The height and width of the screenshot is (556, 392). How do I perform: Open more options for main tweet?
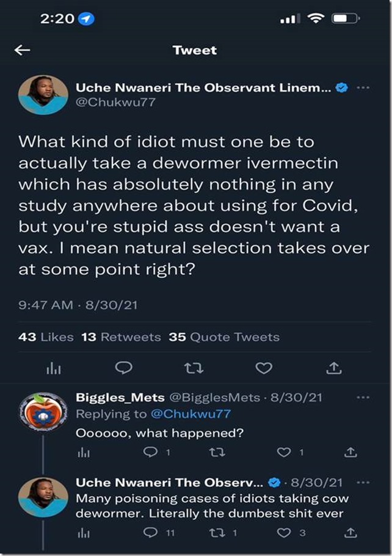[x=363, y=88]
